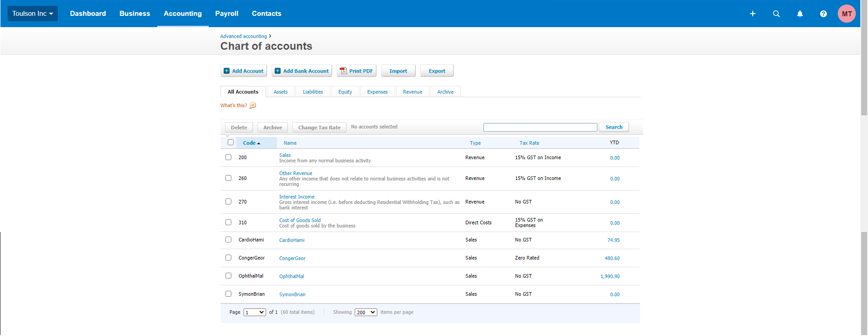Click the Change Tax Rate button
Viewport: 868px width, 336px height.
pos(319,128)
